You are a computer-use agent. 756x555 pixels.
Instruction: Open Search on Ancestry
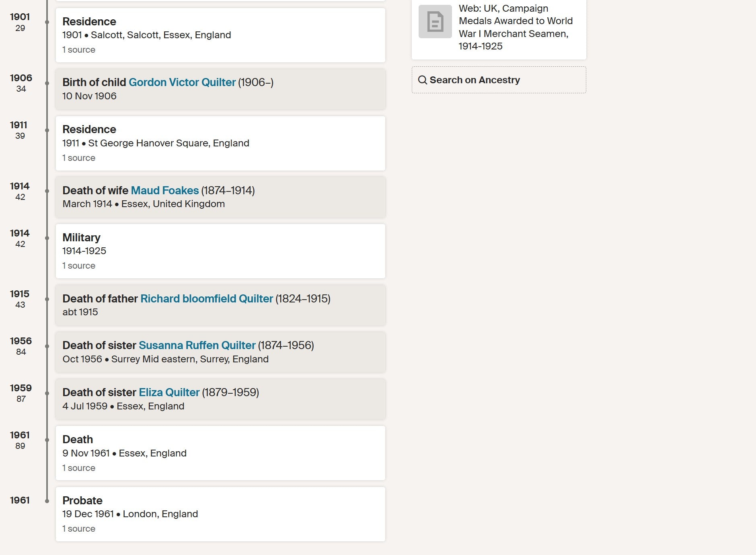pyautogui.click(x=475, y=80)
